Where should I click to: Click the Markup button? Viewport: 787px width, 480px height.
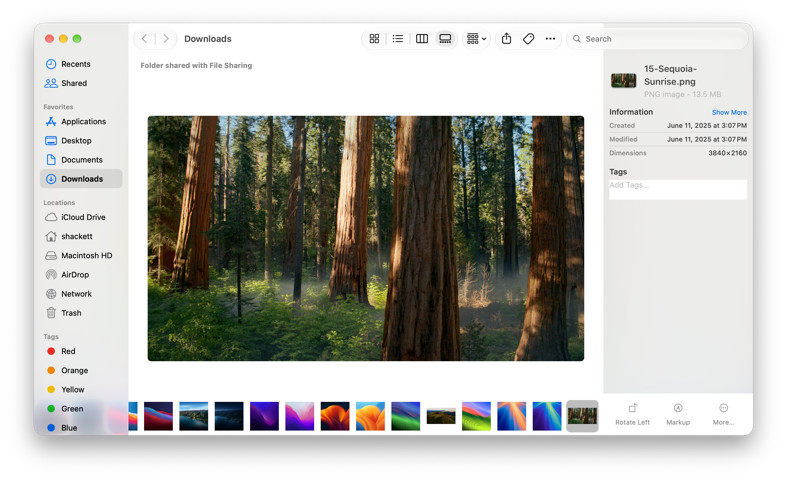(x=678, y=415)
